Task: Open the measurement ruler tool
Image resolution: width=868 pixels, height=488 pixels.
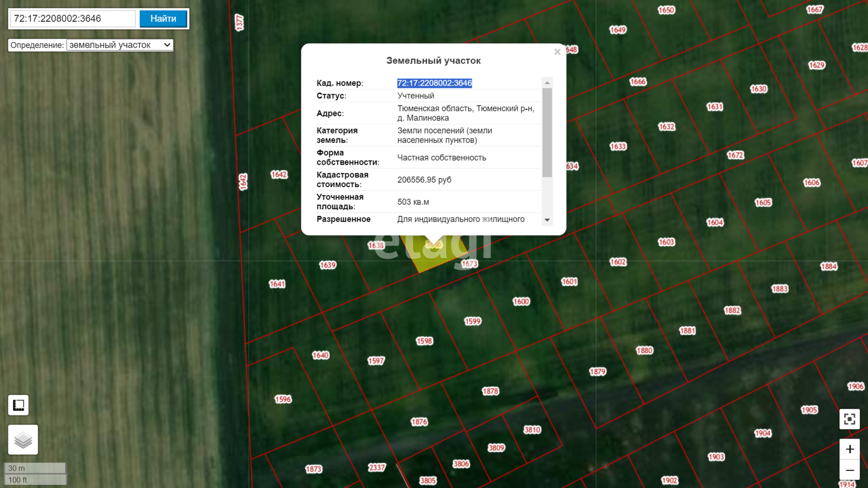Action: (x=18, y=405)
